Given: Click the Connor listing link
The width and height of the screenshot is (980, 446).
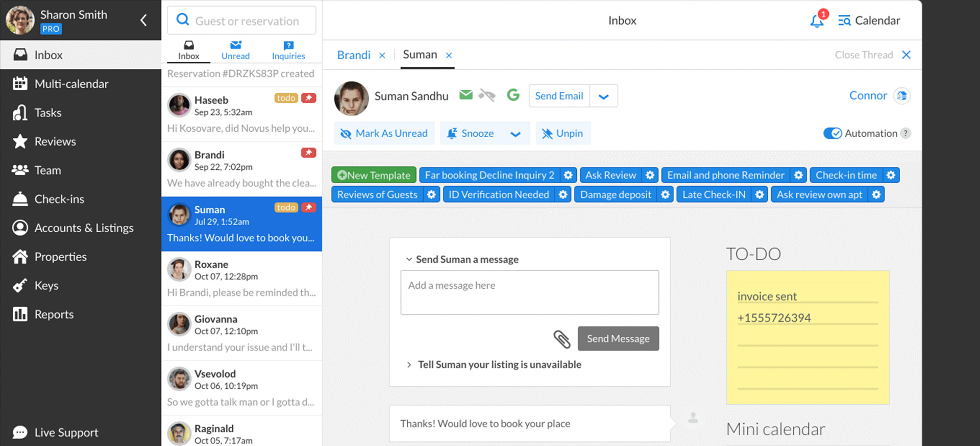Looking at the screenshot, I should [x=868, y=95].
